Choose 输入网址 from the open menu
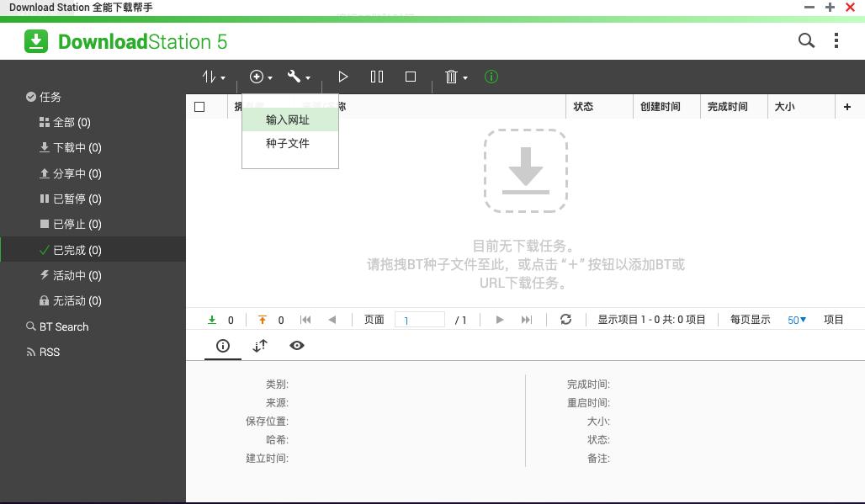The image size is (865, 504). [x=289, y=119]
